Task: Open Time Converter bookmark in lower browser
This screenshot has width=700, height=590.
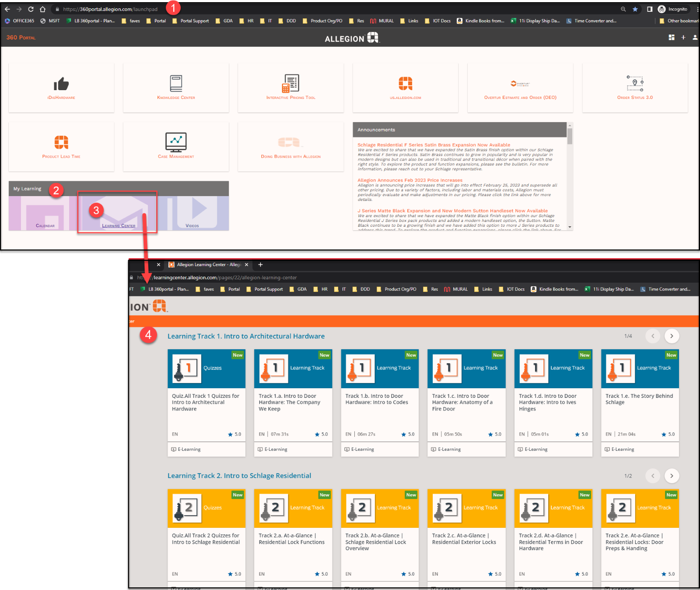Action: click(x=665, y=289)
